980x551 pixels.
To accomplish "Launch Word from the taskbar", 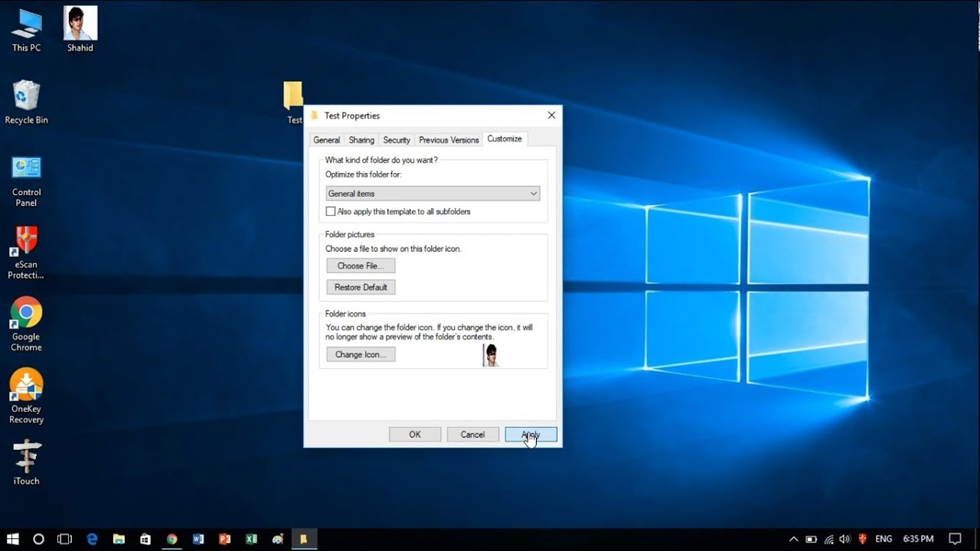I will click(198, 539).
